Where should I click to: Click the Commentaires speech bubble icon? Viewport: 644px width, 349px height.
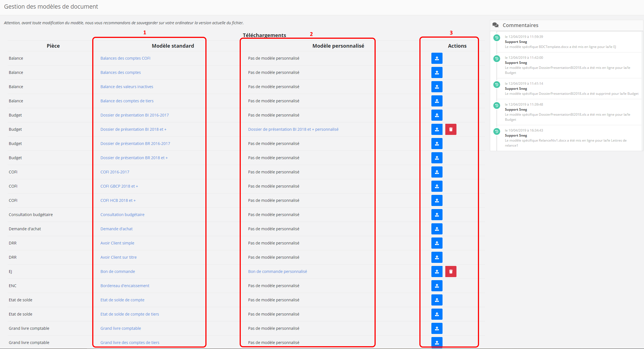(495, 25)
